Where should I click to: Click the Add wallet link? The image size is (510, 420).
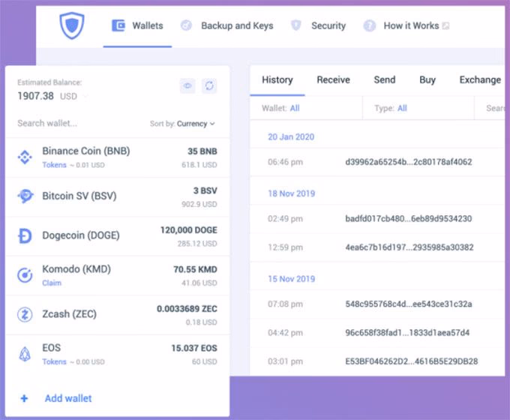pos(68,398)
